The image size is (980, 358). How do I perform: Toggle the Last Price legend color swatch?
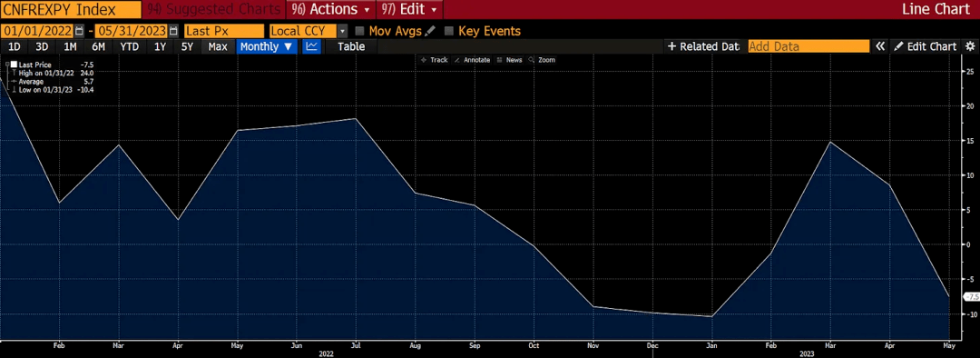13,65
